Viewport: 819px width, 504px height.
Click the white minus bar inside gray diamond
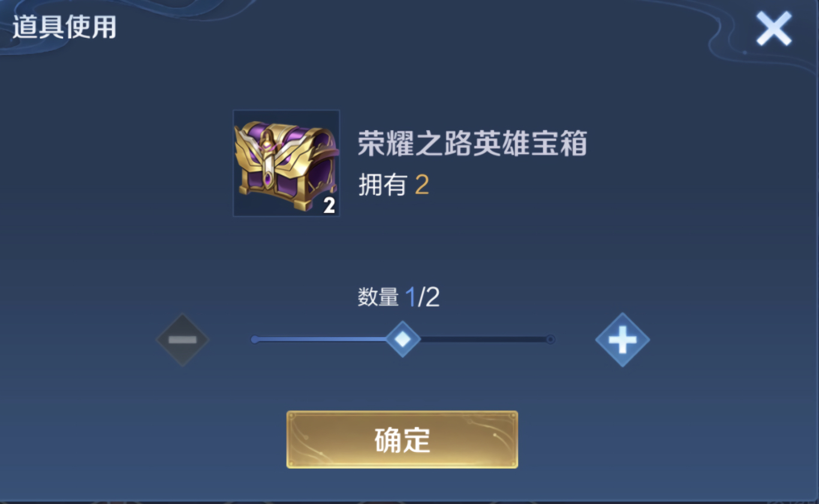click(x=182, y=340)
